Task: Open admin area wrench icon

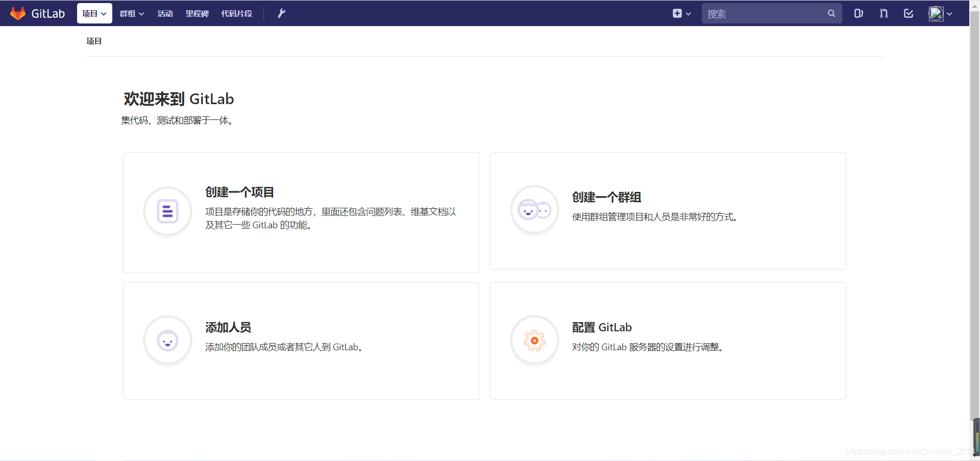Action: click(281, 13)
